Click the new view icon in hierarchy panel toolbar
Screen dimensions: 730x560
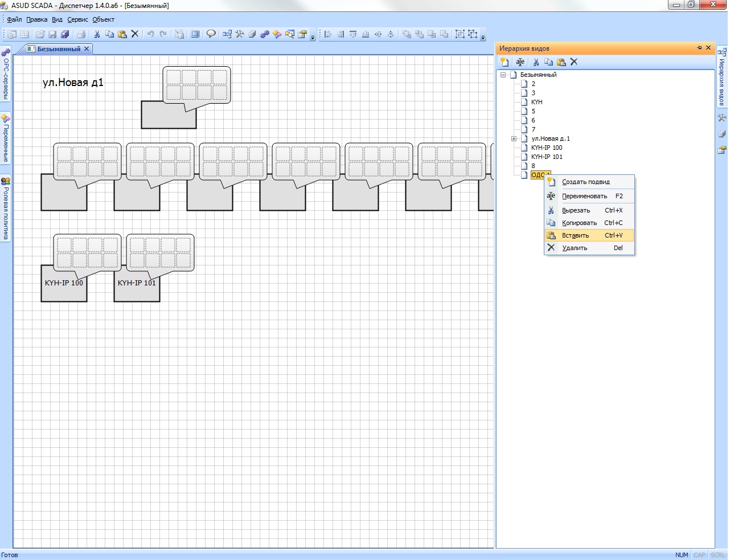505,62
